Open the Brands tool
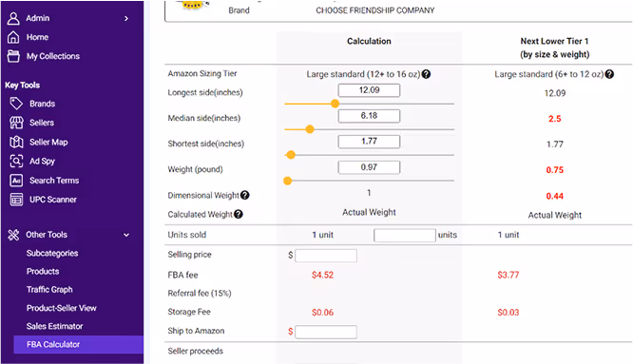Viewport: 633px width, 364px height. point(43,104)
